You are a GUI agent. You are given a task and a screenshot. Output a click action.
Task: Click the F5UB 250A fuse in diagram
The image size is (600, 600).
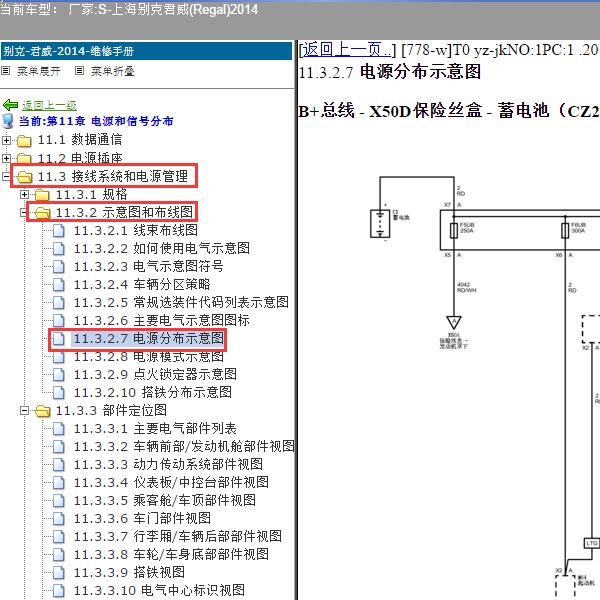(454, 230)
